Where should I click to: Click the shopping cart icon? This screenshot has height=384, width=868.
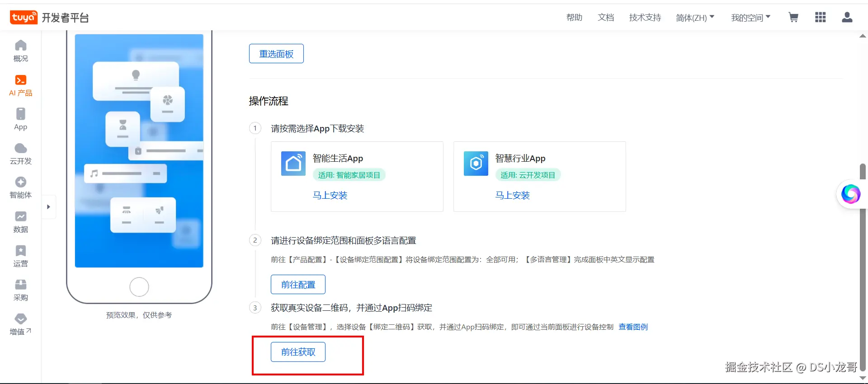tap(793, 17)
